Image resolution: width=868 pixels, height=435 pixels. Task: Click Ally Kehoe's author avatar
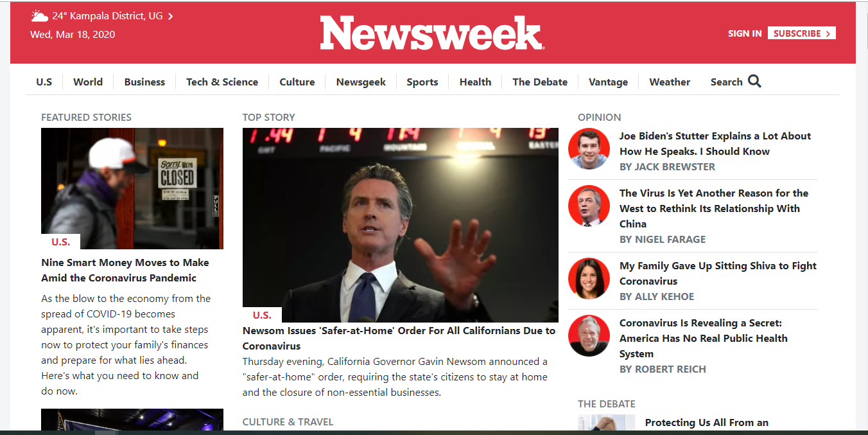pos(589,278)
